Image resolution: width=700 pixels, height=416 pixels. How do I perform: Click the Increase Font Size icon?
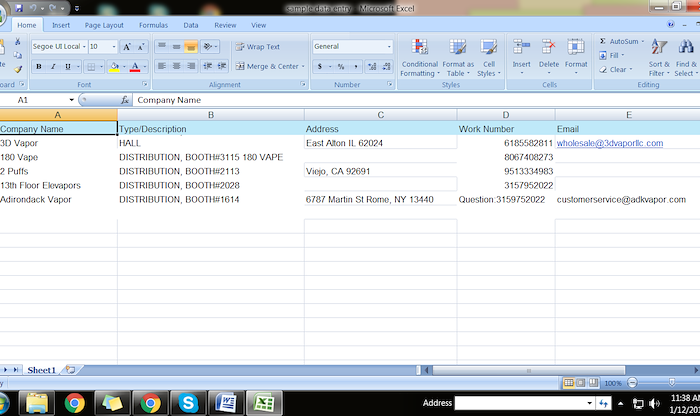(x=127, y=47)
